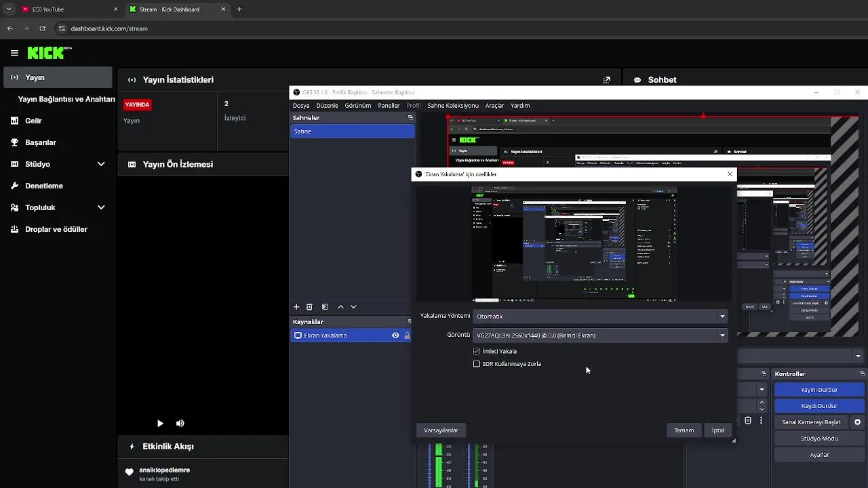Open transition options three-dot menu
This screenshot has height=488, width=868.
click(x=761, y=420)
